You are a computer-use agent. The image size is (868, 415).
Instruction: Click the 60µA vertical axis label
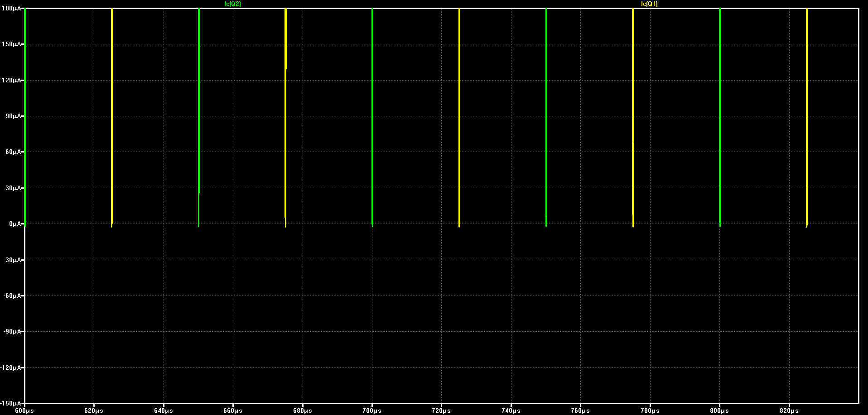point(13,152)
